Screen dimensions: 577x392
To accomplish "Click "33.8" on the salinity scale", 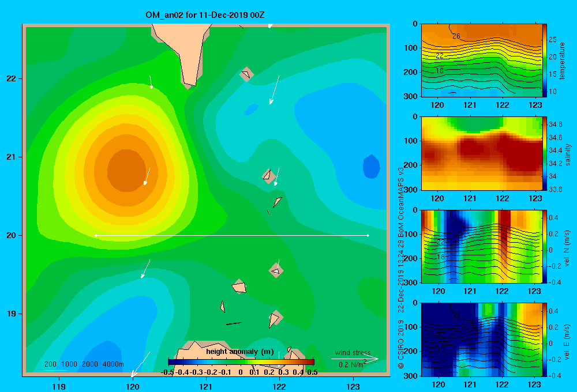I will tap(555, 189).
